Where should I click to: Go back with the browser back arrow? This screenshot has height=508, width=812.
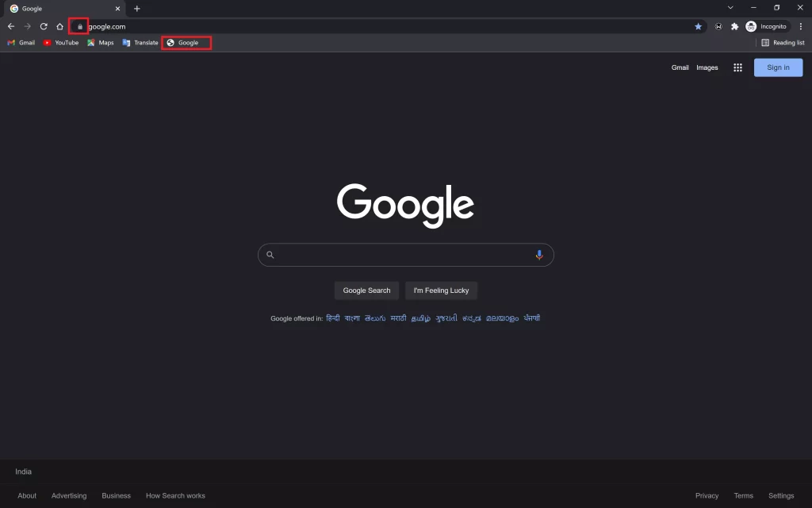(x=11, y=26)
